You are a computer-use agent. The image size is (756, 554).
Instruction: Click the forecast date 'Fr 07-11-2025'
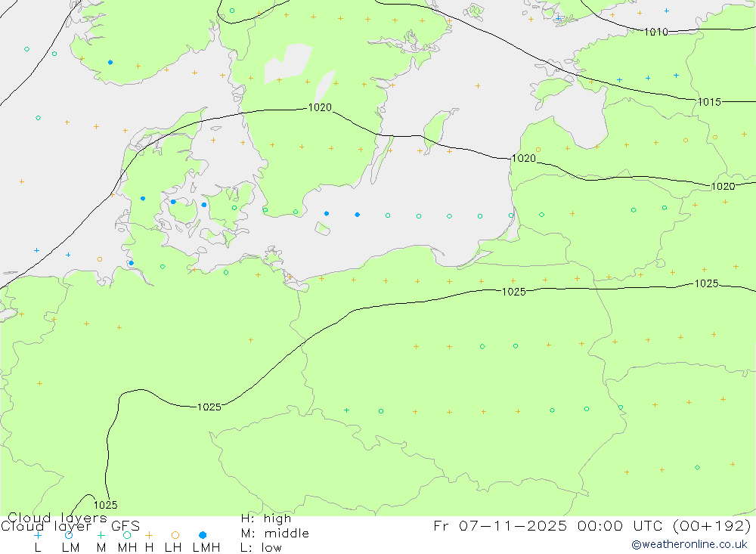point(500,525)
